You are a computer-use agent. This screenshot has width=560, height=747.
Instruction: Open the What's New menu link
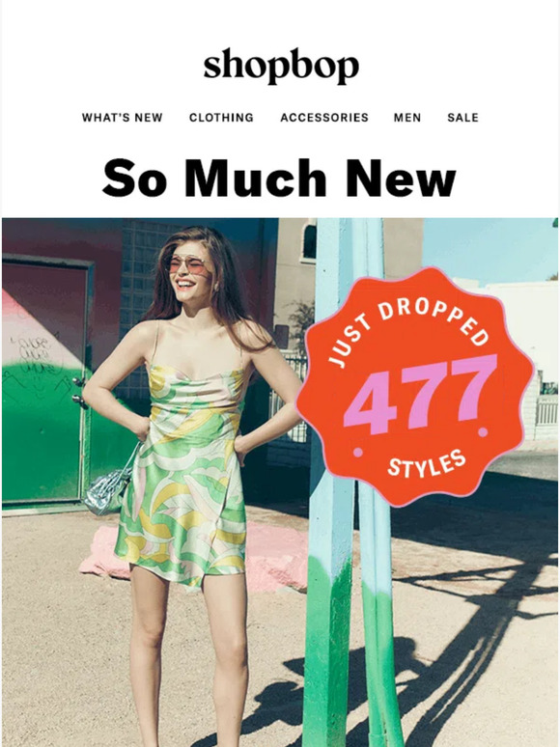tap(122, 118)
